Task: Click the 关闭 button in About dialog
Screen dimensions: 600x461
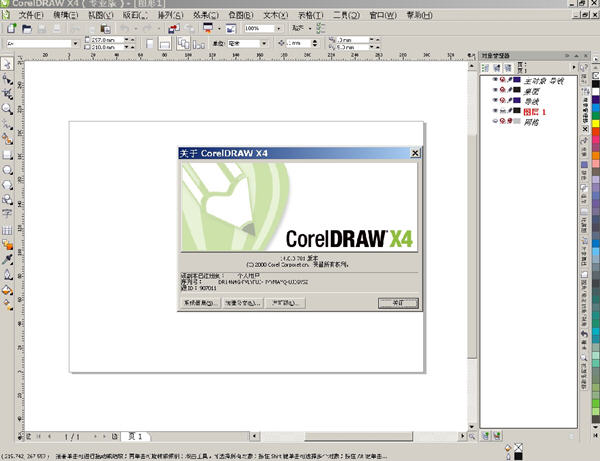Action: 397,302
